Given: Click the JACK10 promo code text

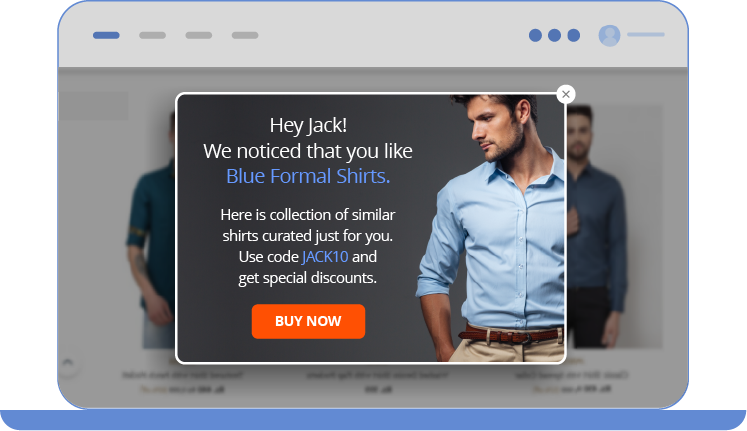Looking at the screenshot, I should coord(325,257).
